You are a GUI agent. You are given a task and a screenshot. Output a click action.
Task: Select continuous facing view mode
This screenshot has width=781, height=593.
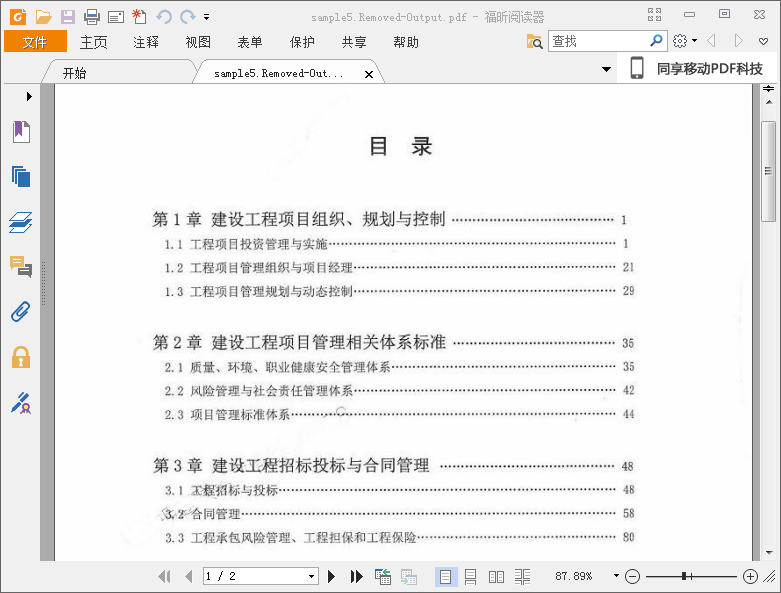click(x=522, y=577)
